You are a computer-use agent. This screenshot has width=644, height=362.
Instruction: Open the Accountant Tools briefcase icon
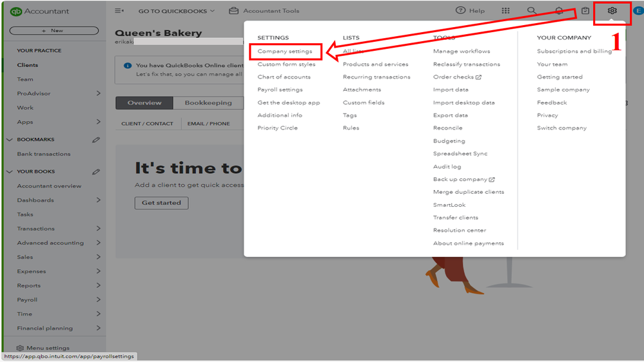pos(234,11)
